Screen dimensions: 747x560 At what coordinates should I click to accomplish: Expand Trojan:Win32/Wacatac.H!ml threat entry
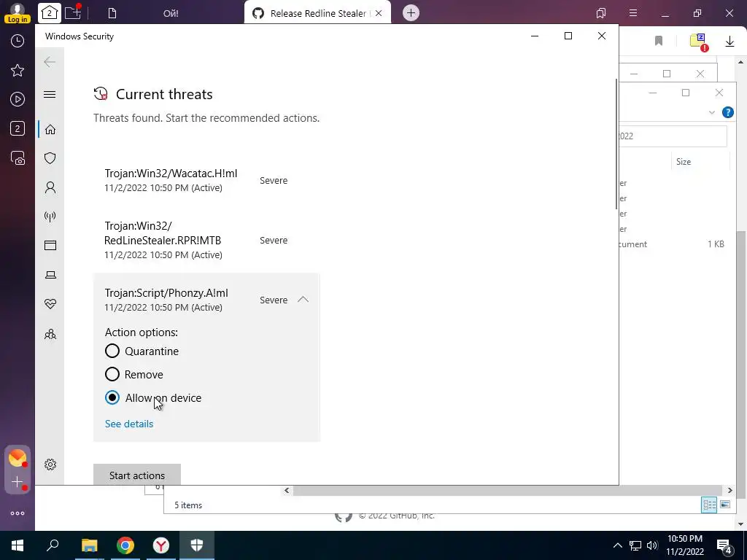pos(206,181)
